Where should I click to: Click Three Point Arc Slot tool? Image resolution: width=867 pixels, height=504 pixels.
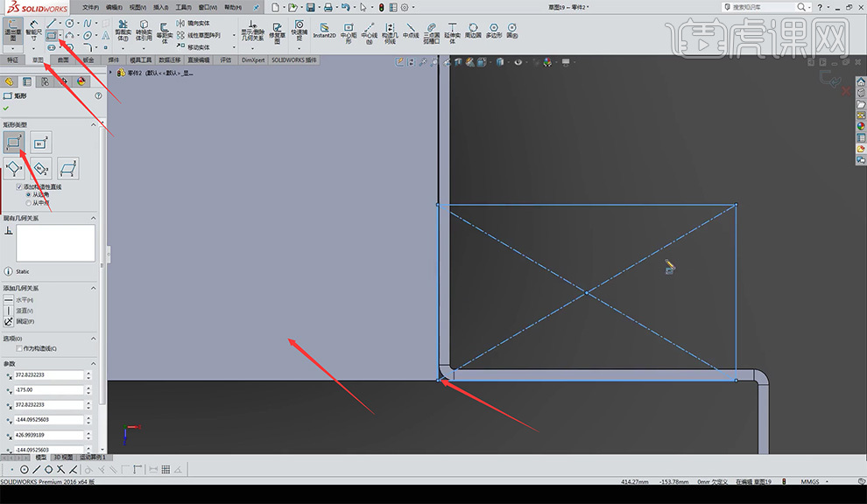tap(431, 33)
